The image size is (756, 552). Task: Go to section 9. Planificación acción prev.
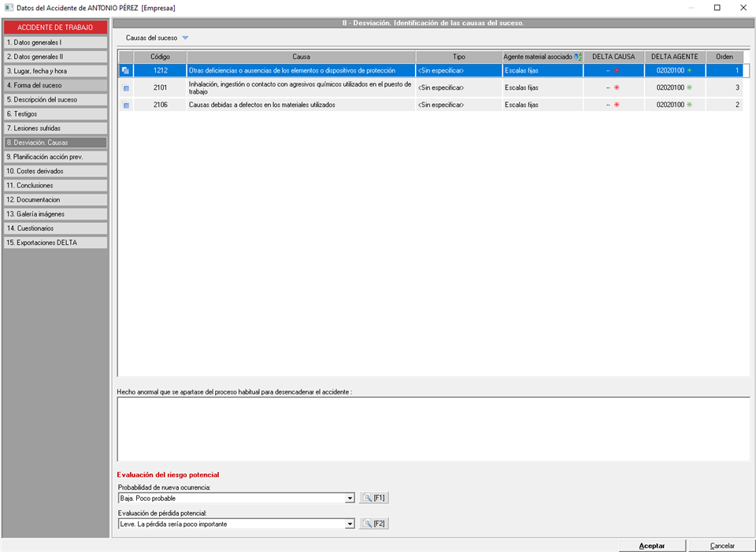pos(55,157)
